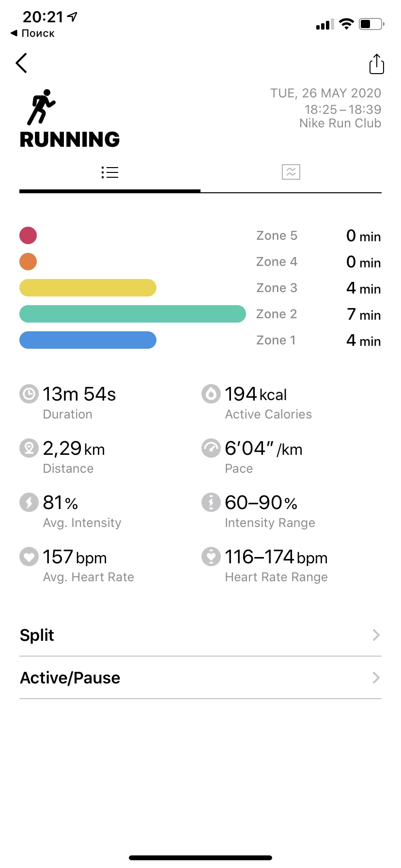This screenshot has height=868, width=401.
Task: Tap the red Zone 5 dot
Action: tap(28, 235)
